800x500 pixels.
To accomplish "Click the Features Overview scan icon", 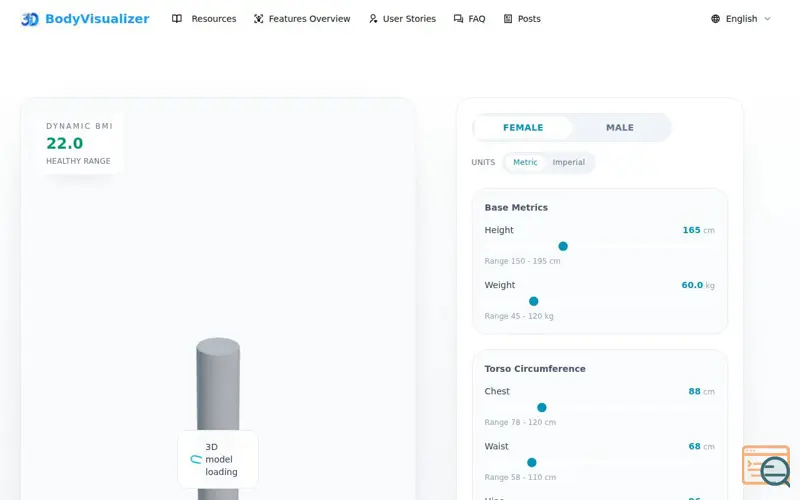I will [x=259, y=19].
